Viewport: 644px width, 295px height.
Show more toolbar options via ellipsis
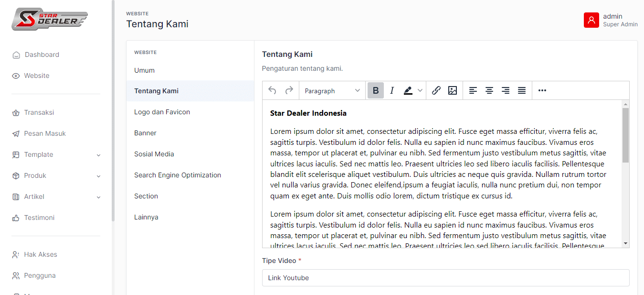pos(542,90)
